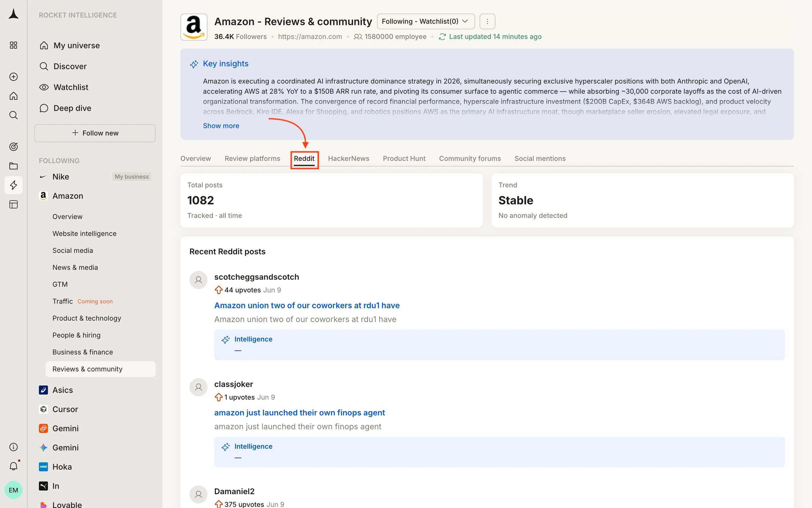Open the EM user avatar
The height and width of the screenshot is (508, 812).
[x=14, y=490]
